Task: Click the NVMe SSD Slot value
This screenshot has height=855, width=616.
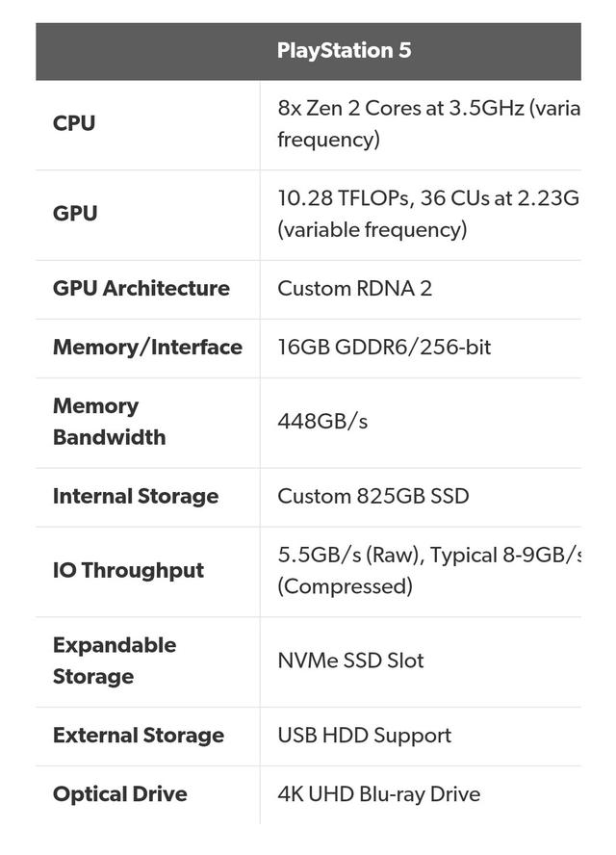Action: point(350,661)
